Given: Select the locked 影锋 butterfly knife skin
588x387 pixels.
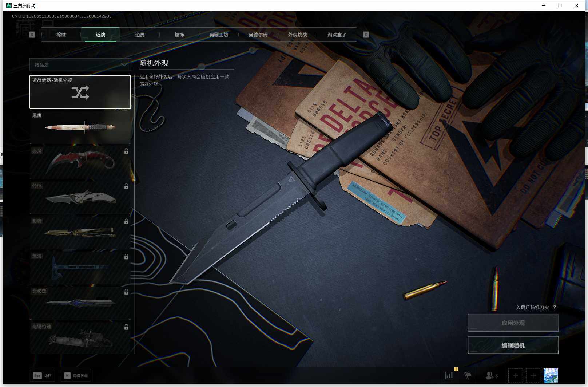Looking at the screenshot, I should coord(80,233).
